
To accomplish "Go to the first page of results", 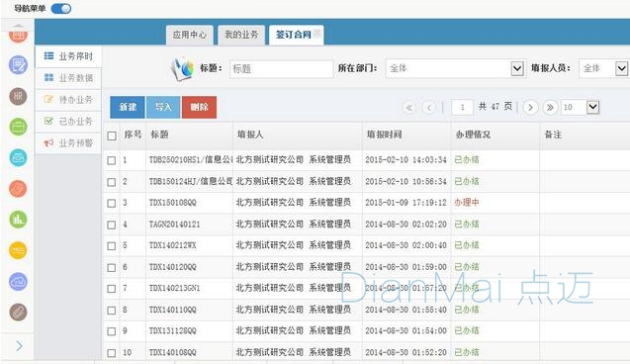I will pyautogui.click(x=409, y=108).
